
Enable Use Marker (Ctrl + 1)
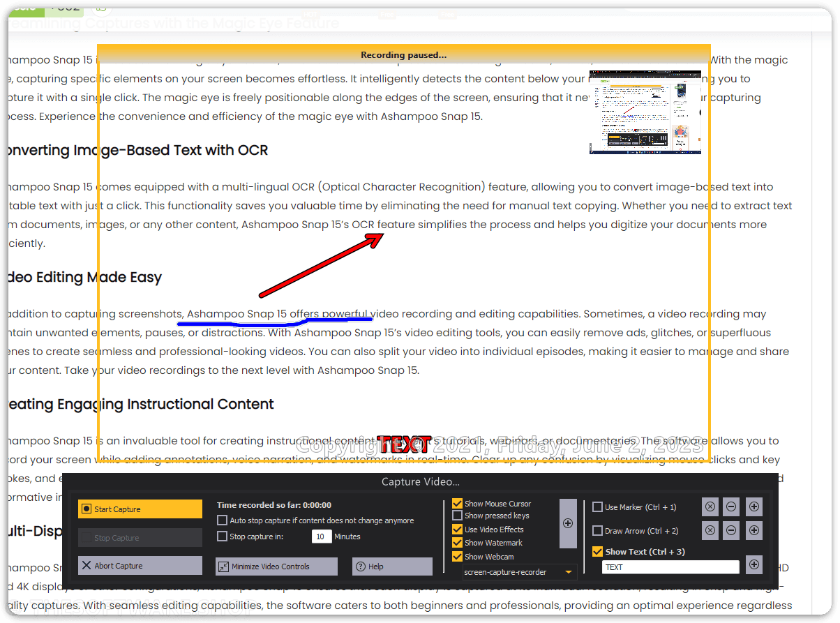(x=598, y=507)
